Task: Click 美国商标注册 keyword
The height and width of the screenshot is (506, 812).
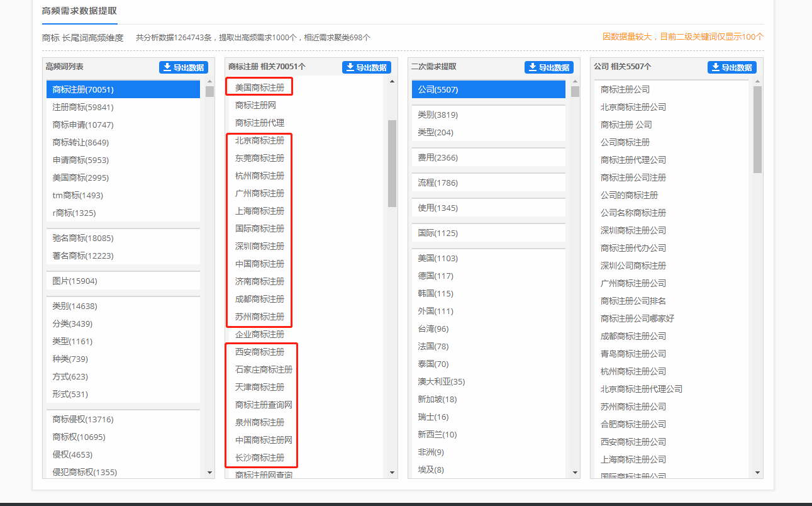Action: click(x=260, y=87)
